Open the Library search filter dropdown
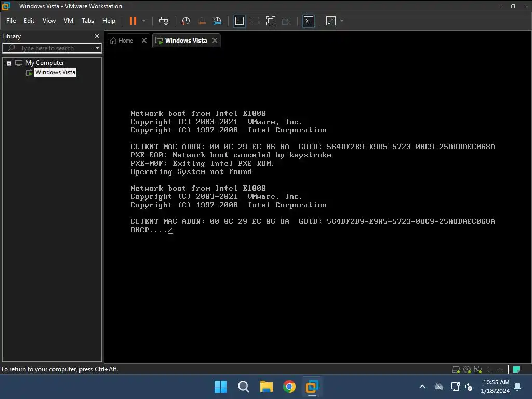The height and width of the screenshot is (399, 532). 97,48
